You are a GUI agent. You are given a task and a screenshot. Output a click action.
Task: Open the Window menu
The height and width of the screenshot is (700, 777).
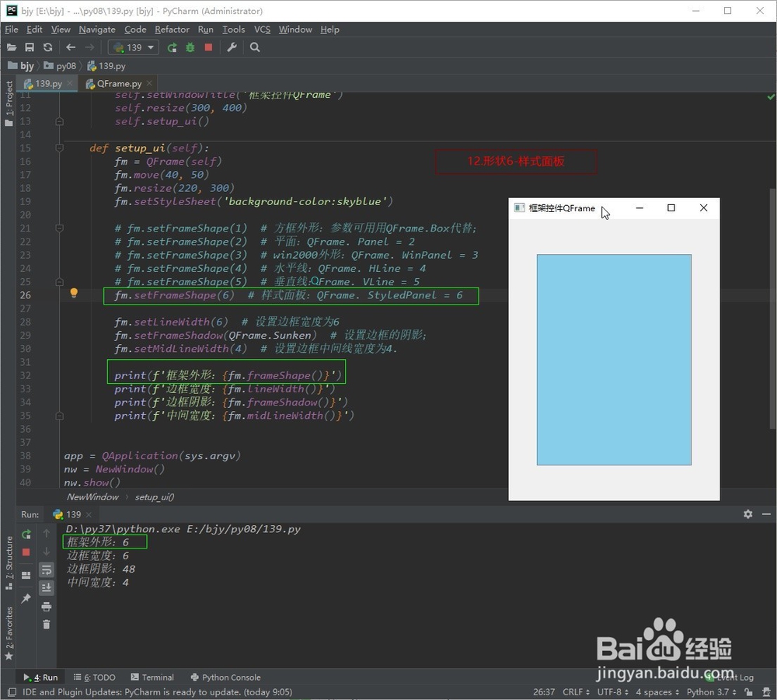(295, 30)
